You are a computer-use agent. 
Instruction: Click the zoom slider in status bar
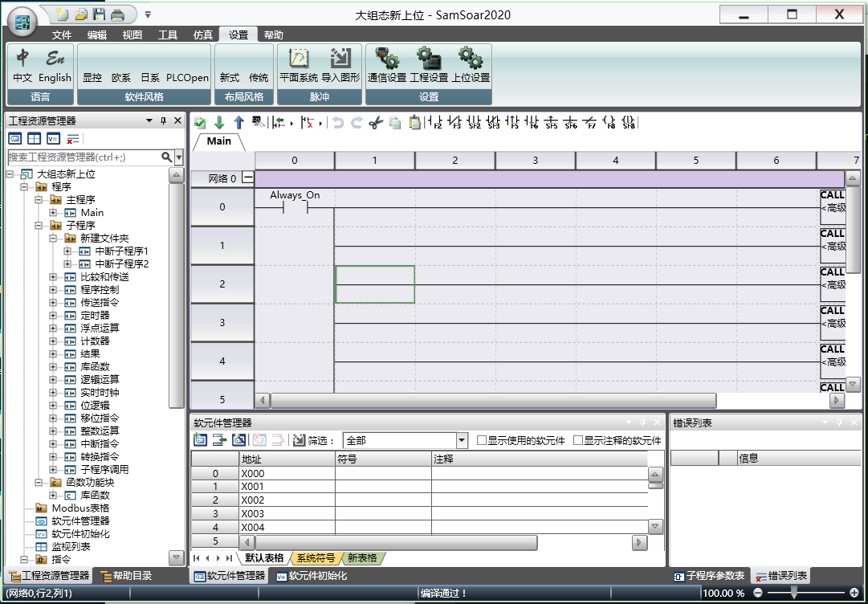pos(794,593)
